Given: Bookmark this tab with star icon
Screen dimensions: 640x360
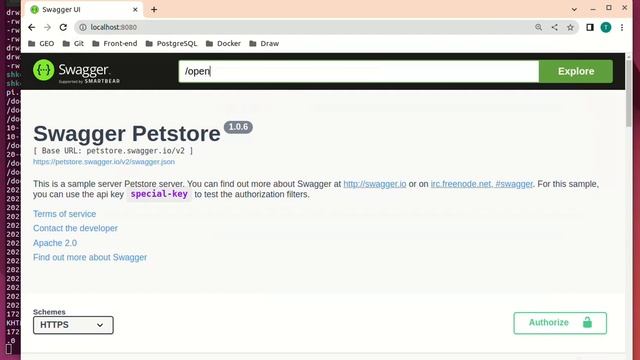Looking at the screenshot, I should [x=570, y=27].
